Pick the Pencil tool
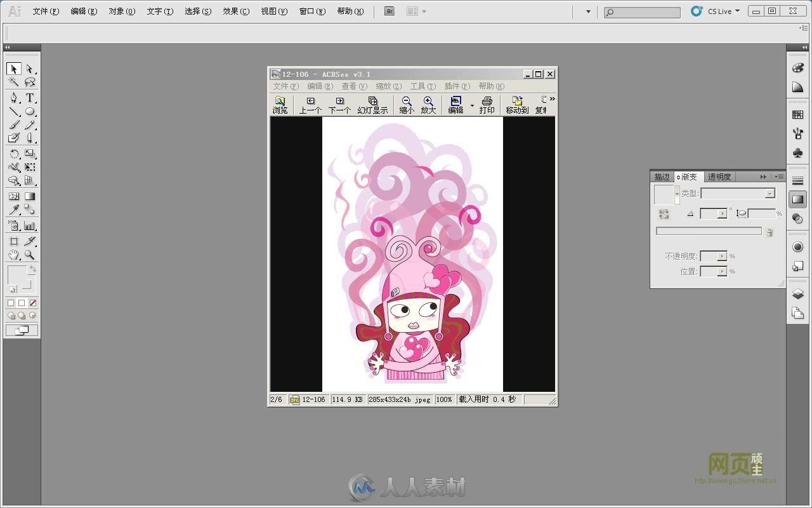The image size is (812, 508). click(30, 124)
